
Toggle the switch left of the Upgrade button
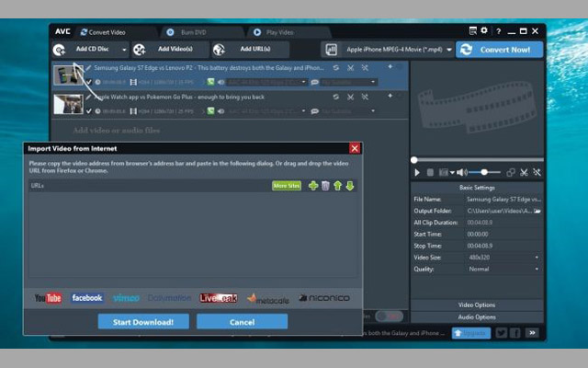click(x=389, y=316)
